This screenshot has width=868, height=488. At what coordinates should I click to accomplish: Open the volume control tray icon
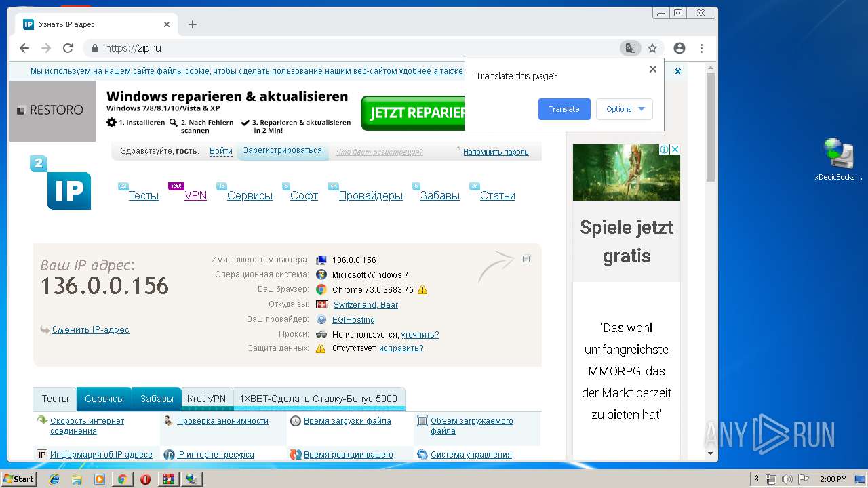point(787,479)
